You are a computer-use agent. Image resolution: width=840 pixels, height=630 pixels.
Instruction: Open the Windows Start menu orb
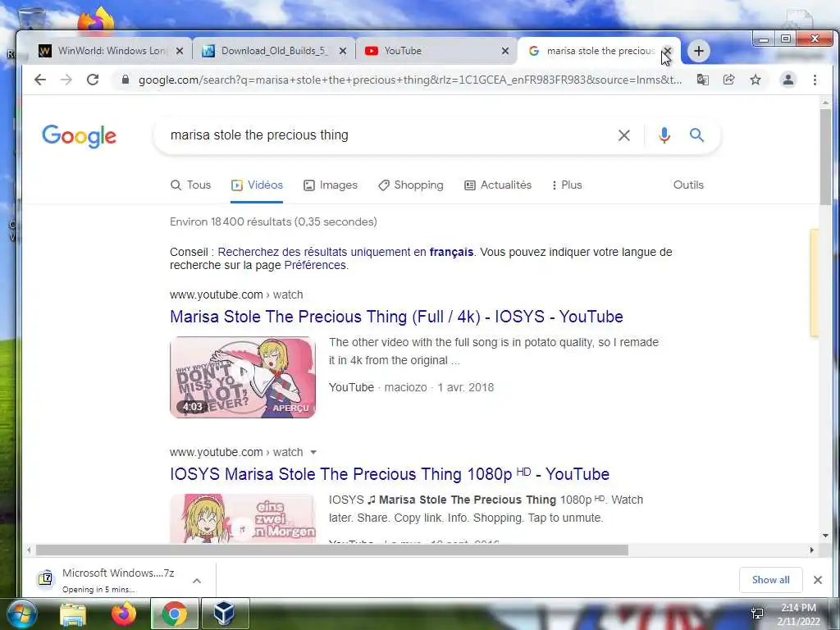[x=21, y=614]
